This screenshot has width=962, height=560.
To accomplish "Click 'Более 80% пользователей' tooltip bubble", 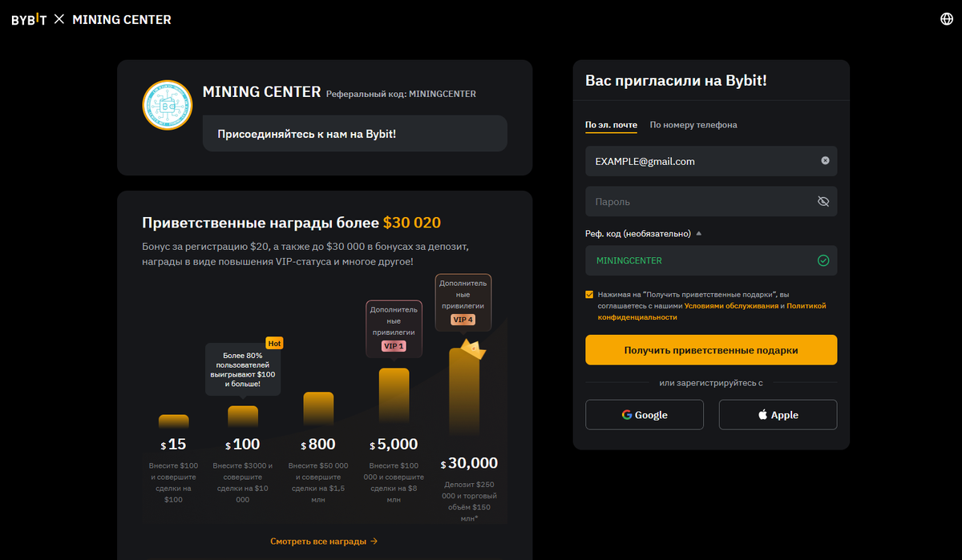I will tap(243, 369).
